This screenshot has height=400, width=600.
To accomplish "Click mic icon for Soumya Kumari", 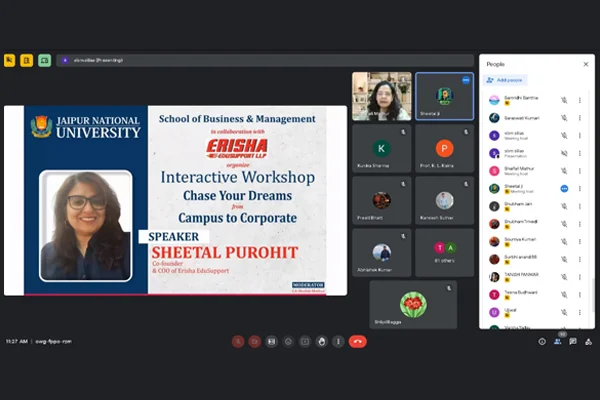I will tap(564, 242).
